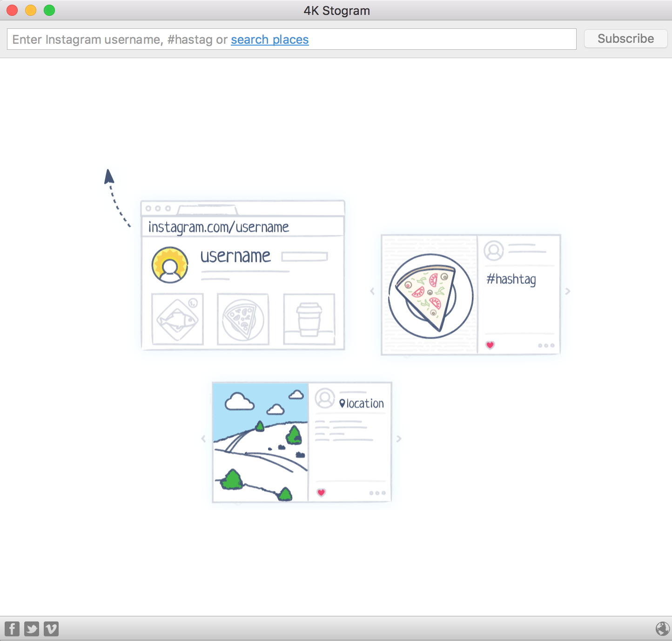Open the Facebook page icon
The height and width of the screenshot is (641, 672).
(12, 629)
